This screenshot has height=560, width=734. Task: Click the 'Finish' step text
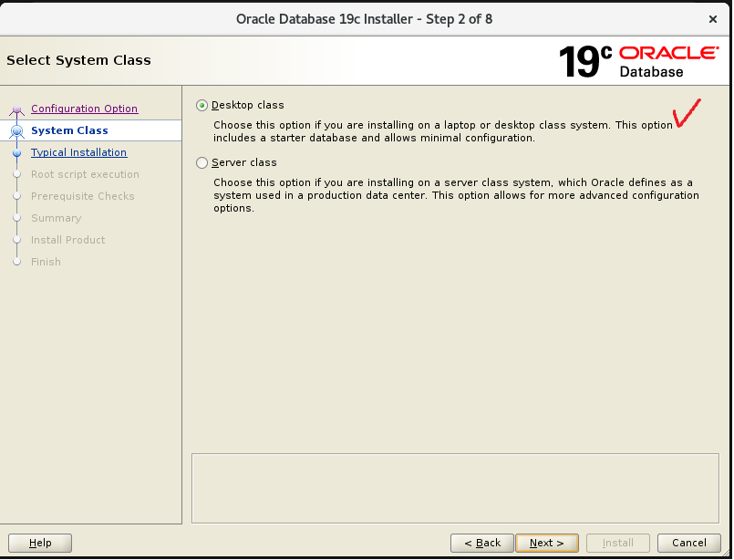46,262
